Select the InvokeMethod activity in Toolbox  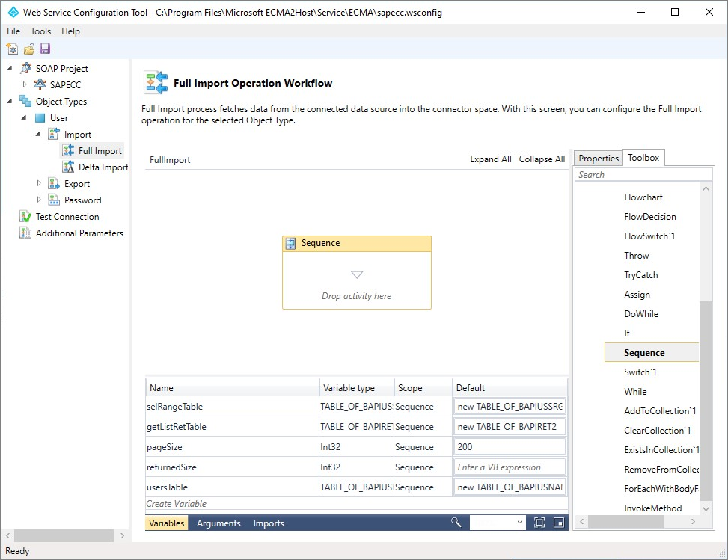[652, 508]
